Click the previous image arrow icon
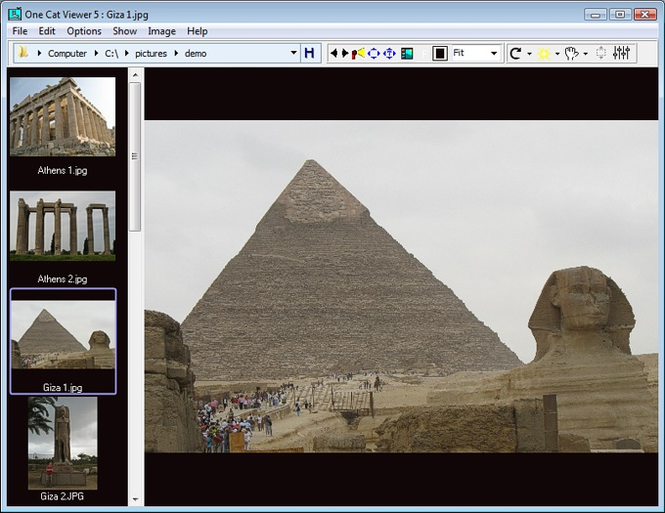665x513 pixels. [x=334, y=53]
